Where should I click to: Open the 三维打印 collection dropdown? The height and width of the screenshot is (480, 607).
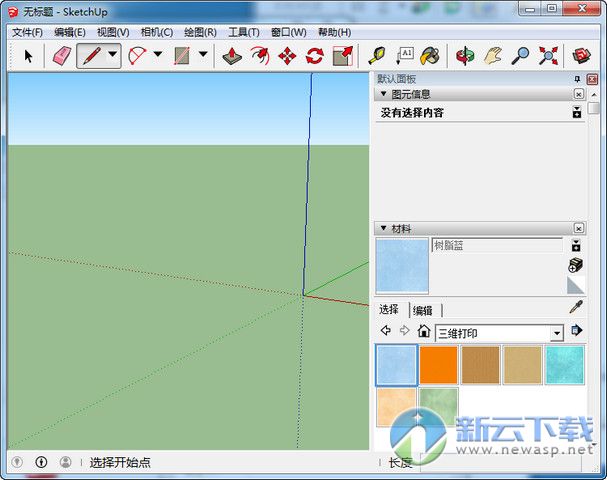[x=557, y=333]
